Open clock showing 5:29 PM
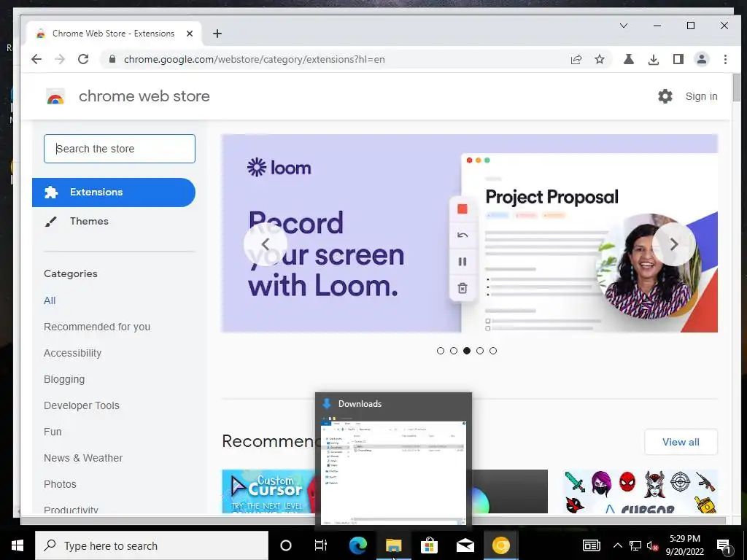 click(684, 545)
